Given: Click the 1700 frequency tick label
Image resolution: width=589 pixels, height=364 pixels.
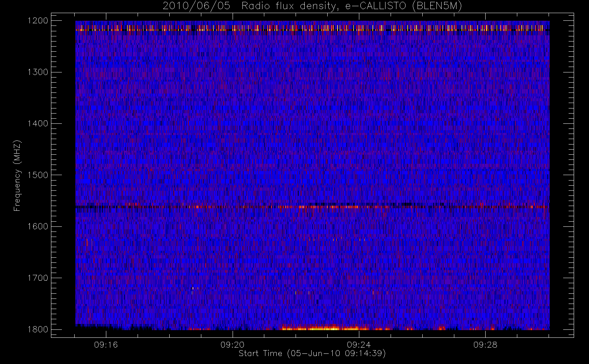Looking at the screenshot, I should pyautogui.click(x=38, y=278).
